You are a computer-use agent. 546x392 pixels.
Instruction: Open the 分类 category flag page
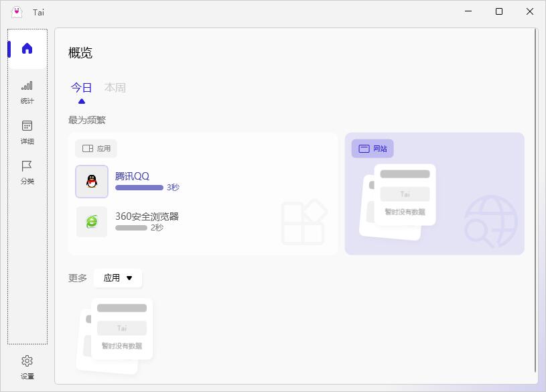27,172
